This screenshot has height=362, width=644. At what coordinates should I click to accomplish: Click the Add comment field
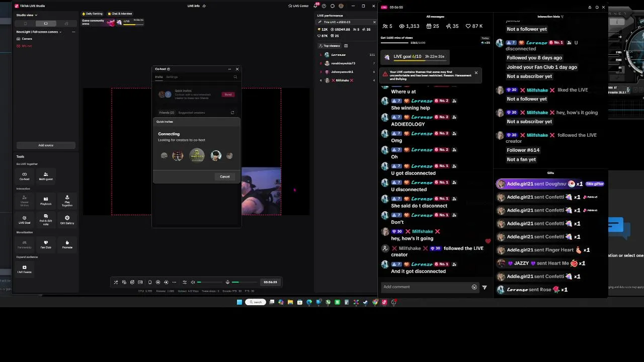tap(426, 287)
